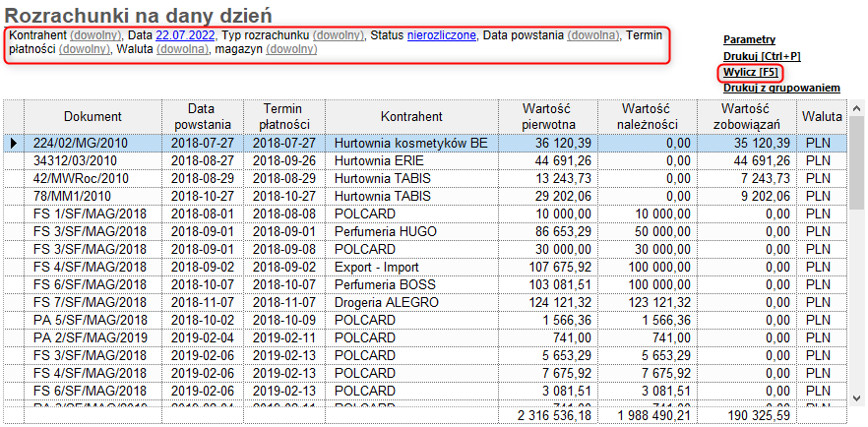Click scrollbar up arrow
The height and width of the screenshot is (427, 868).
pos(856,108)
